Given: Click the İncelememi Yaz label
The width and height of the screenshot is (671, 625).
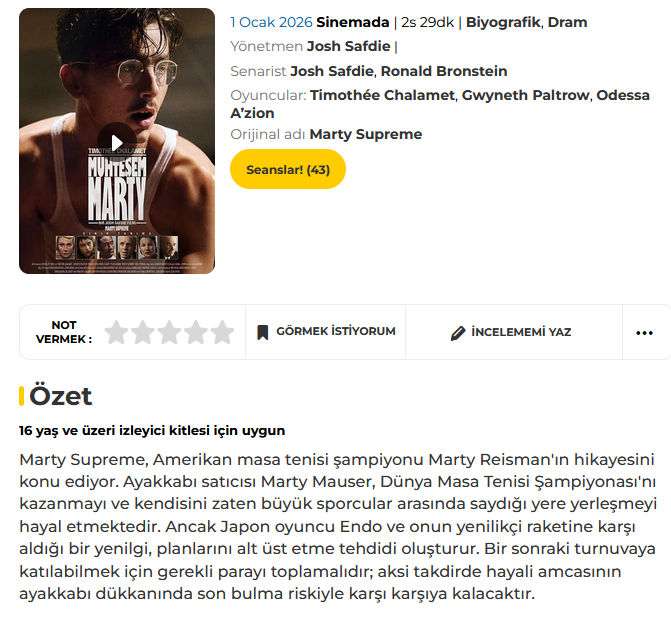Looking at the screenshot, I should point(521,332).
